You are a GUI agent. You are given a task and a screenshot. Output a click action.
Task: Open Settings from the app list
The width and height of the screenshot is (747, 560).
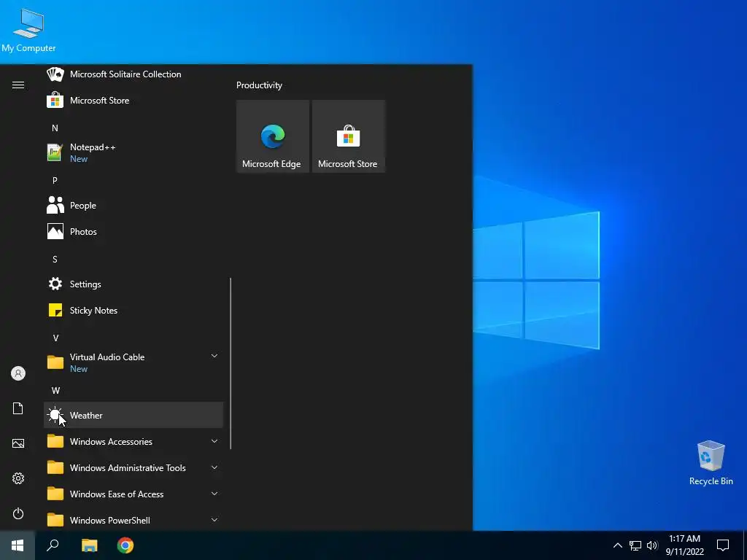click(x=133, y=284)
